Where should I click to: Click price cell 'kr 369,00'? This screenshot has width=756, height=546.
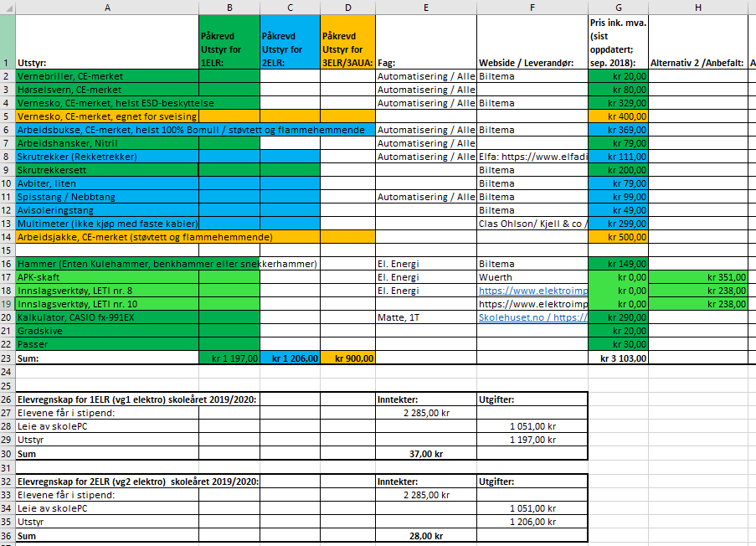click(618, 130)
